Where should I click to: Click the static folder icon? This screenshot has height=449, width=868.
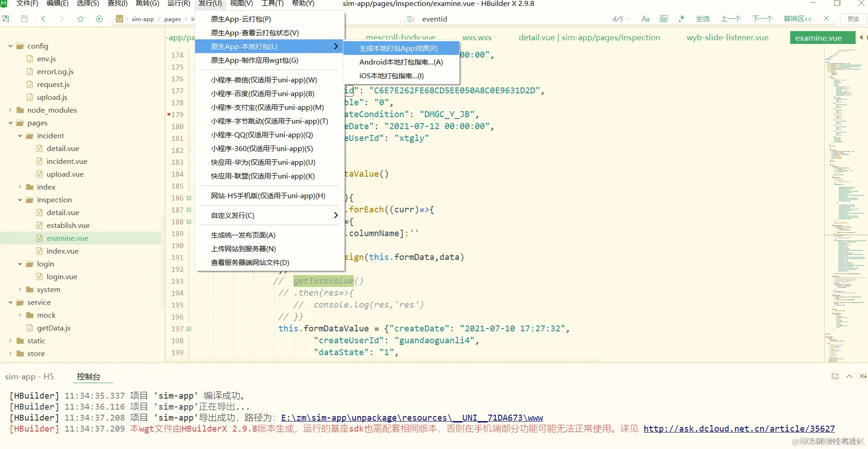20,341
